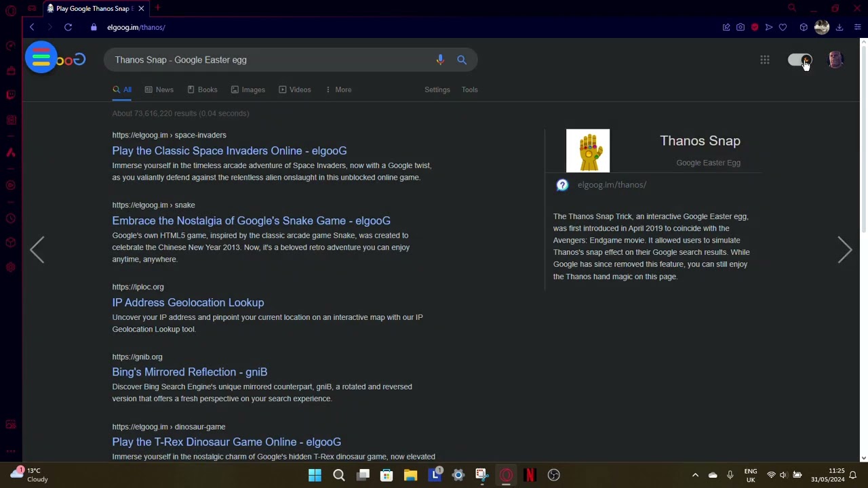868x488 pixels.
Task: Click the heart bookmark icon
Action: coord(783,27)
